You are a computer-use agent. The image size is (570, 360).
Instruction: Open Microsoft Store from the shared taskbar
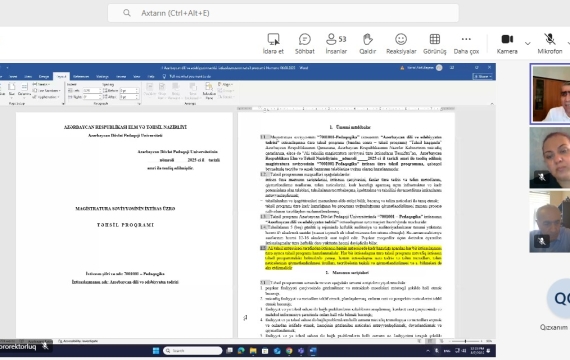(265, 351)
